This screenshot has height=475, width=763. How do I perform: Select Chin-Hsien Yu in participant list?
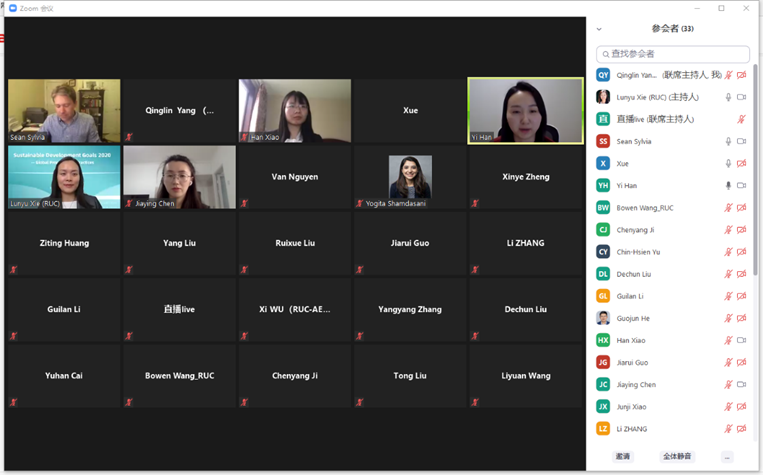[638, 252]
